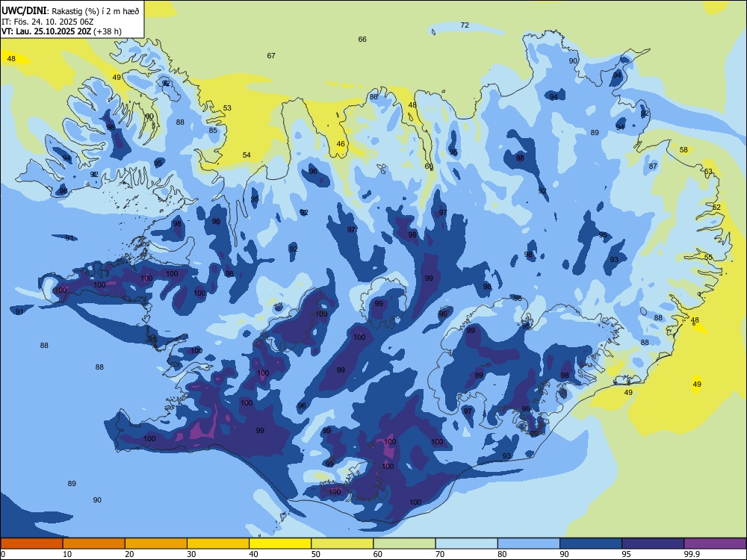Click the legend tick label 10

click(67, 554)
